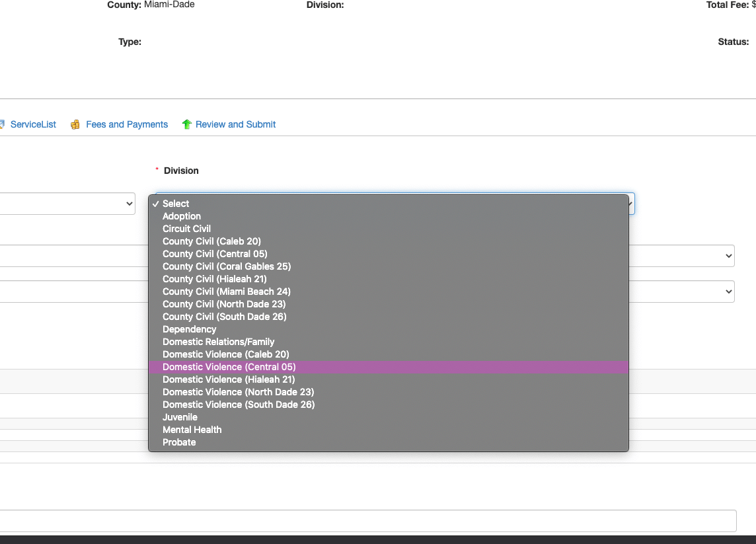This screenshot has height=544, width=756.
Task: Click the wide text field at bottom
Action: pos(367,521)
